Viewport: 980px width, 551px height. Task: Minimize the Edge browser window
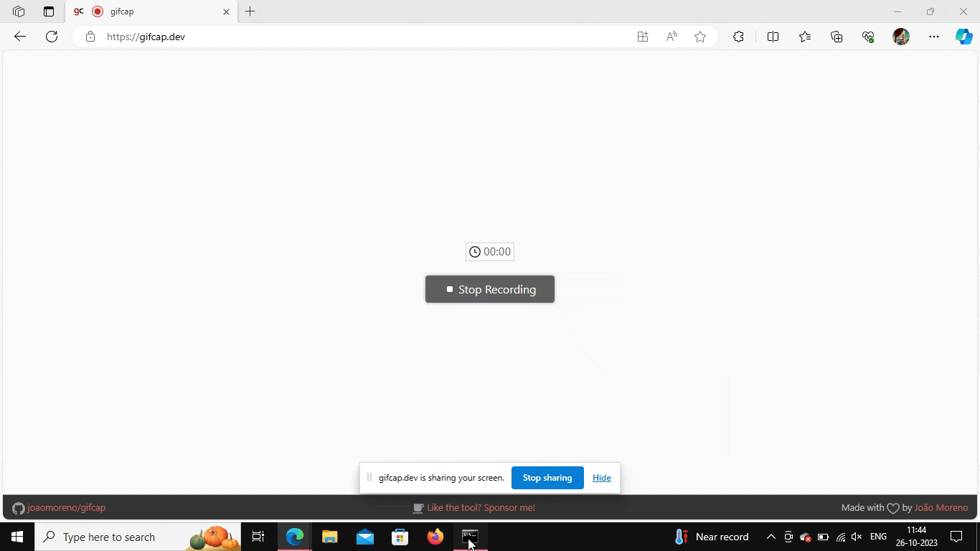(x=897, y=11)
